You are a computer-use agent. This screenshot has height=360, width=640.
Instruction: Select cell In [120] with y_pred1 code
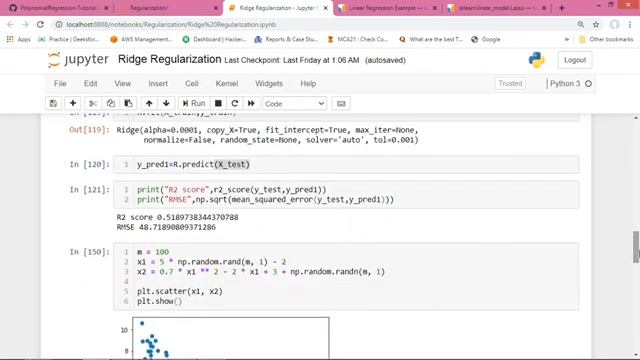pos(346,164)
